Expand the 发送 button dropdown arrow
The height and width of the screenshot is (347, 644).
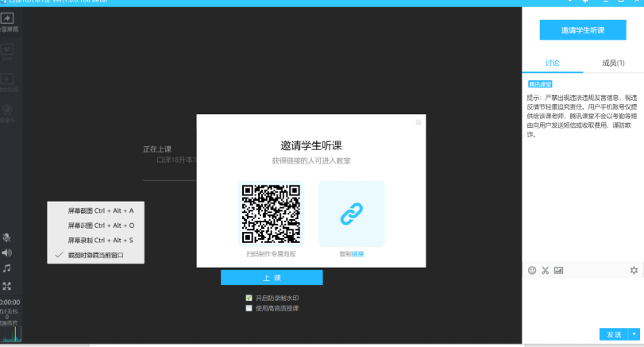tap(634, 334)
